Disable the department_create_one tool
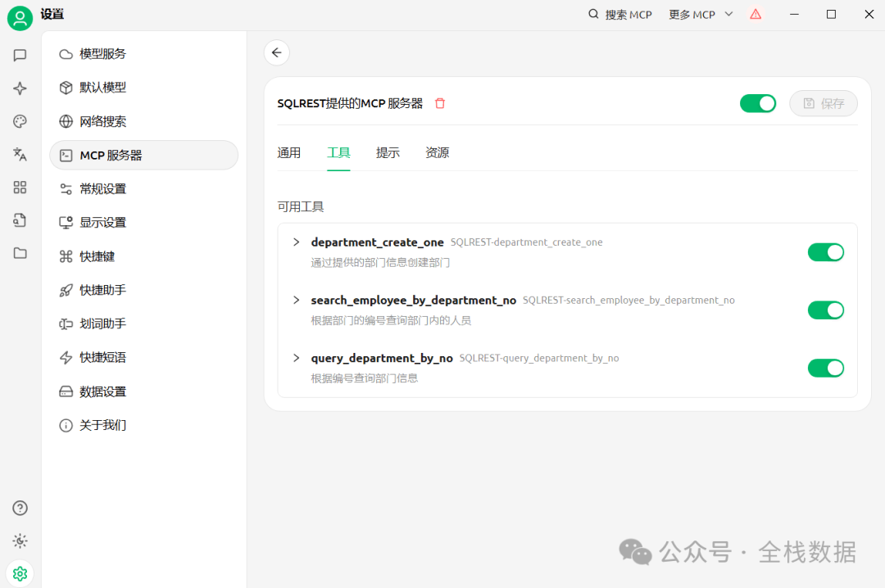 (825, 252)
